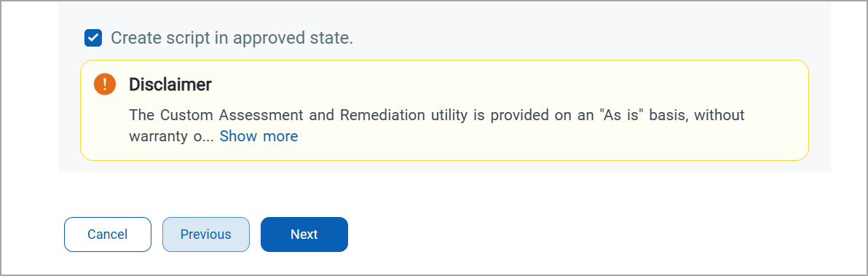Click the "Create script in approved state." label
Viewport: 868px width, 276px height.
[x=232, y=38]
